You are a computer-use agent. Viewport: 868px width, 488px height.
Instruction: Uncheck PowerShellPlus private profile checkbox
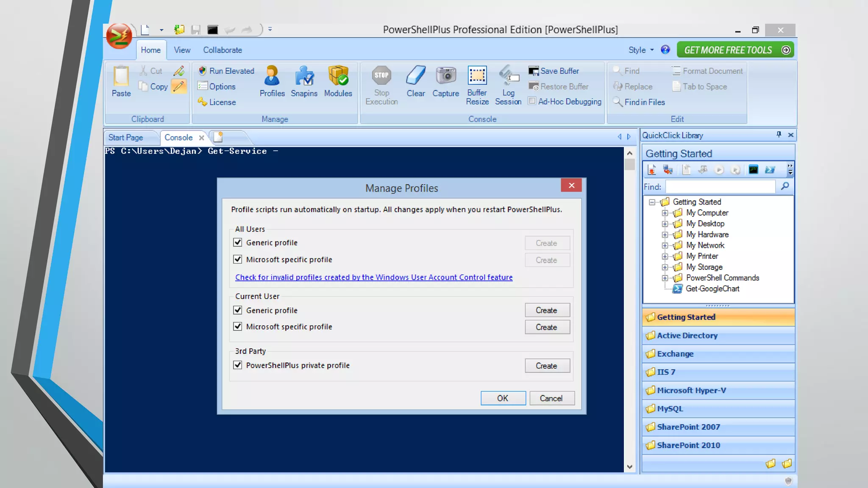[238, 365]
